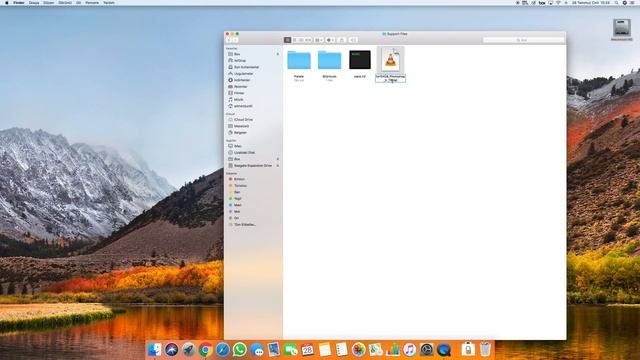This screenshot has width=640, height=360.
Task: Open the Yardım menu
Action: tap(109, 3)
